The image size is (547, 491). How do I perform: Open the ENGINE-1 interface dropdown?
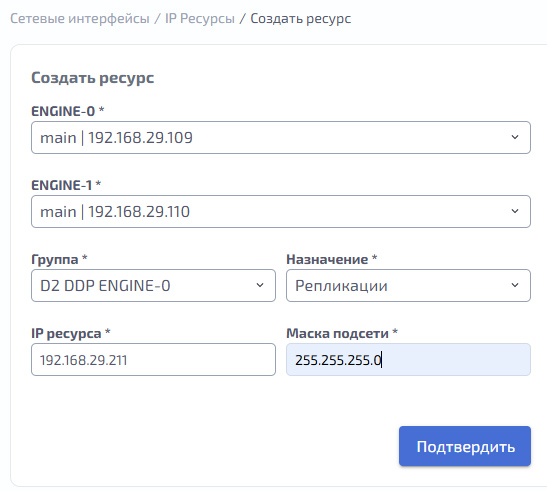click(x=281, y=211)
